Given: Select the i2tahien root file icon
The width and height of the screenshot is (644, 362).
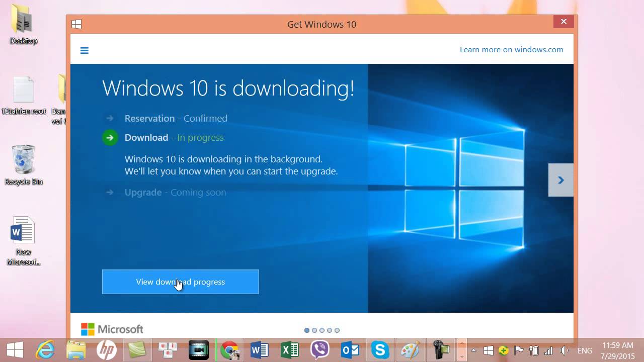Looking at the screenshot, I should 23,96.
